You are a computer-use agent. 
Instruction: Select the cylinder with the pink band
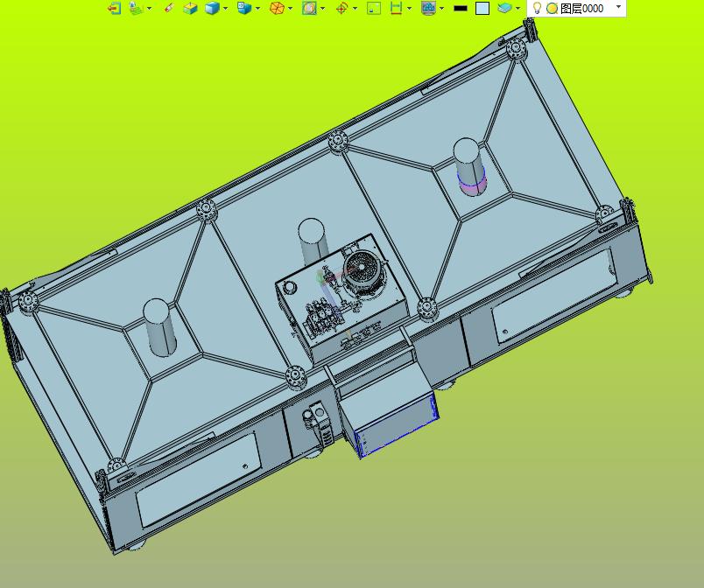point(470,167)
